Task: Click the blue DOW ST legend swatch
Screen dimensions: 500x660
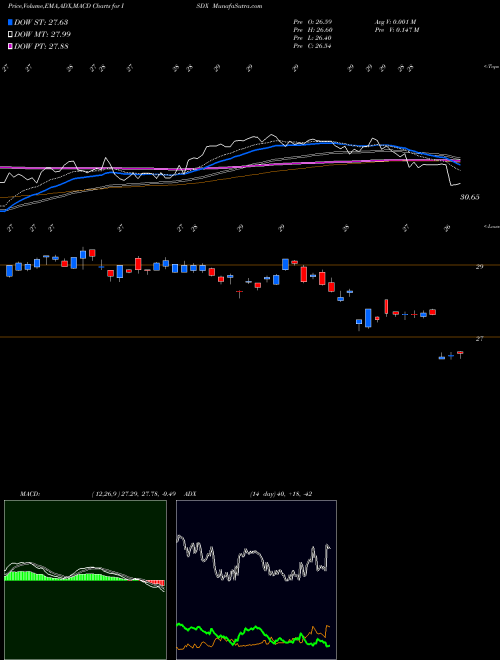Action: coord(10,22)
